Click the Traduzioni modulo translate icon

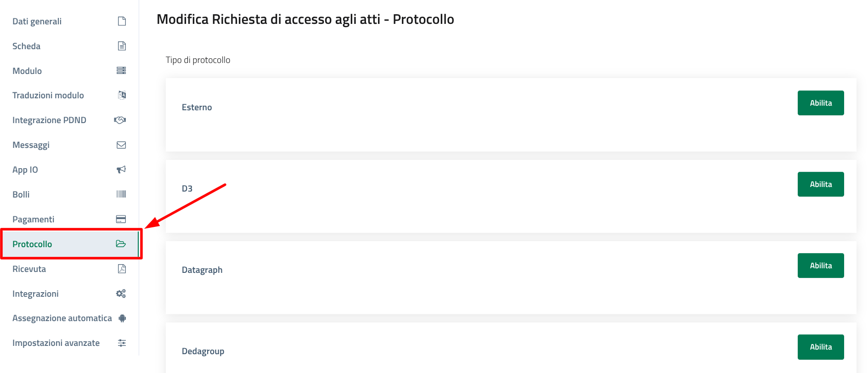pyautogui.click(x=122, y=95)
